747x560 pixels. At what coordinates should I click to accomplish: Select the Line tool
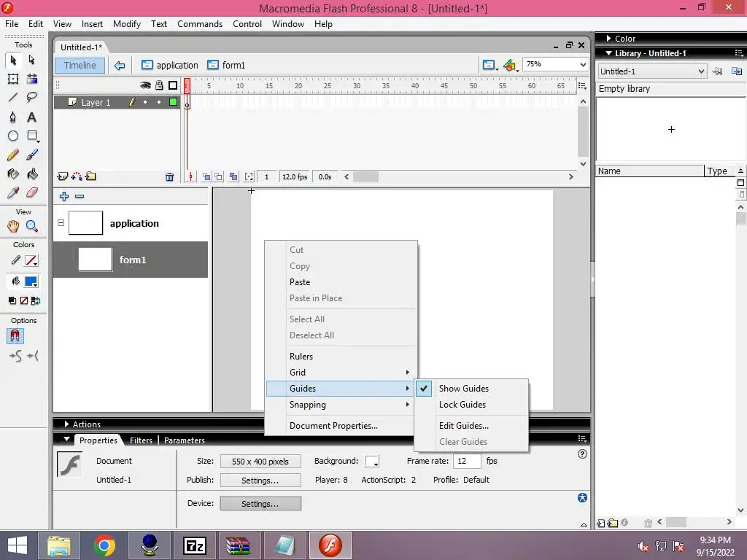tap(13, 98)
